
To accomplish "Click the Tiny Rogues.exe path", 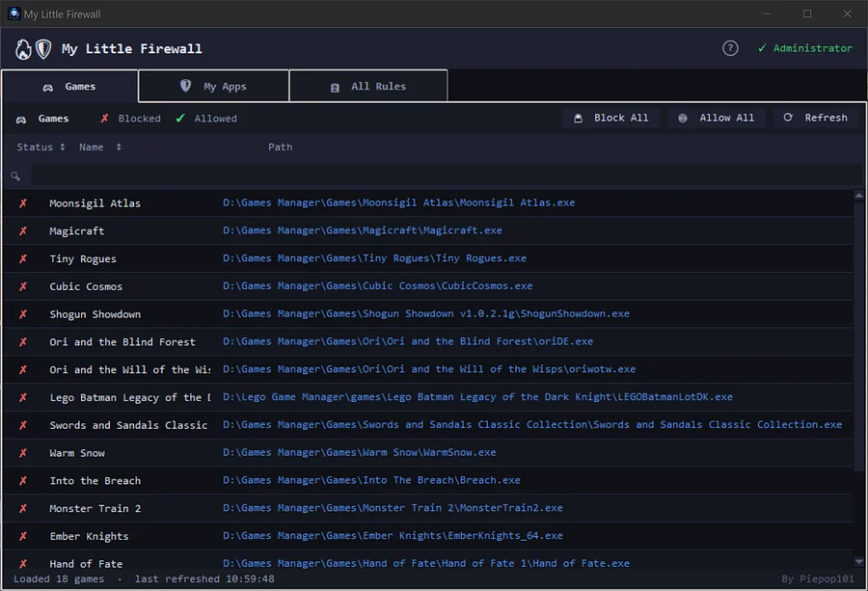I will (374, 257).
